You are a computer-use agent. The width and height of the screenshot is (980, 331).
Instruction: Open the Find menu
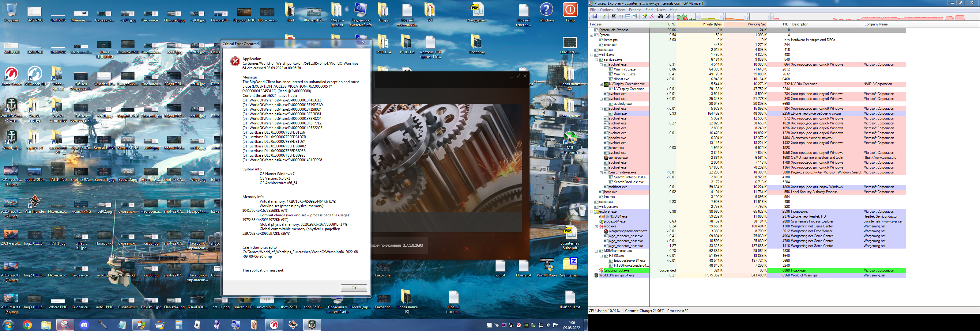pos(649,10)
